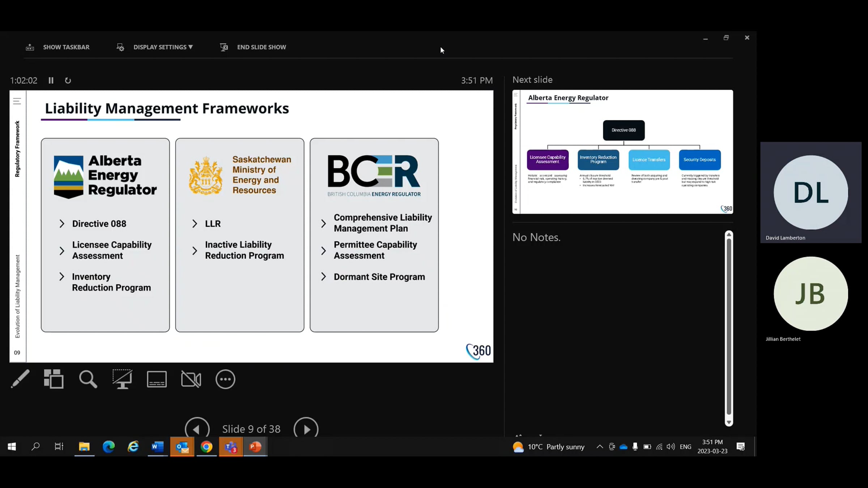Click the next slide preview thumbnail

[x=622, y=151]
